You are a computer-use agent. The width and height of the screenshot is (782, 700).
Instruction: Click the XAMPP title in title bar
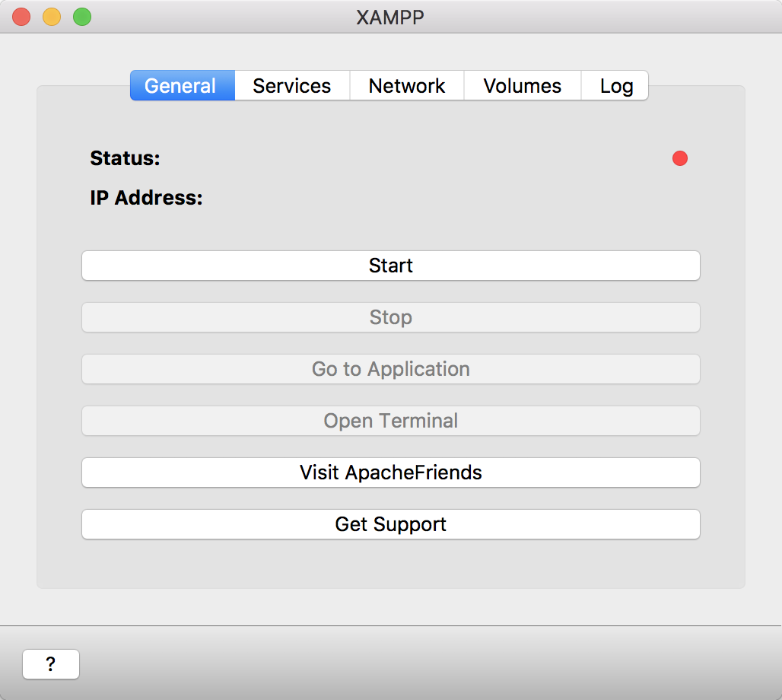click(390, 17)
